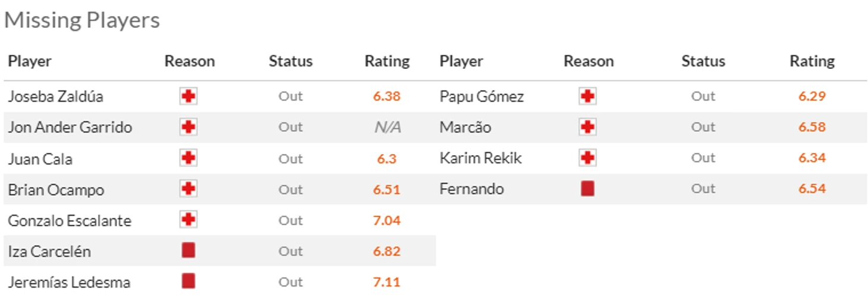Click Gonzalo Escalante's injury icon

tap(188, 220)
